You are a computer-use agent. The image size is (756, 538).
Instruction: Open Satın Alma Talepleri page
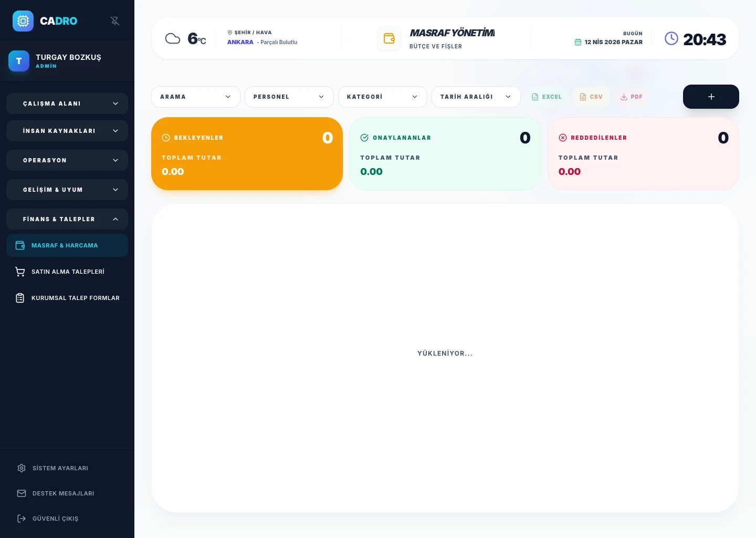67,272
